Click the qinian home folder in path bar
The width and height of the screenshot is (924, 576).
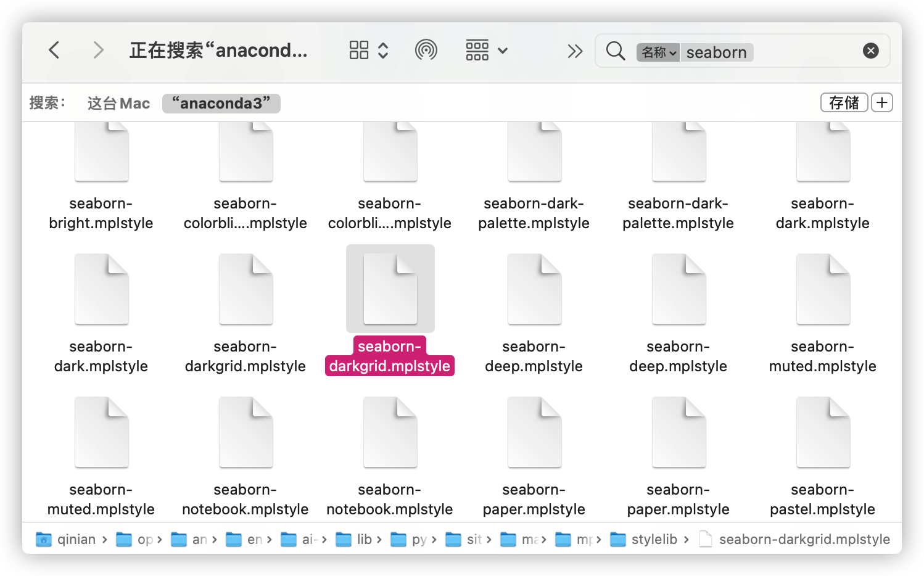(x=67, y=539)
